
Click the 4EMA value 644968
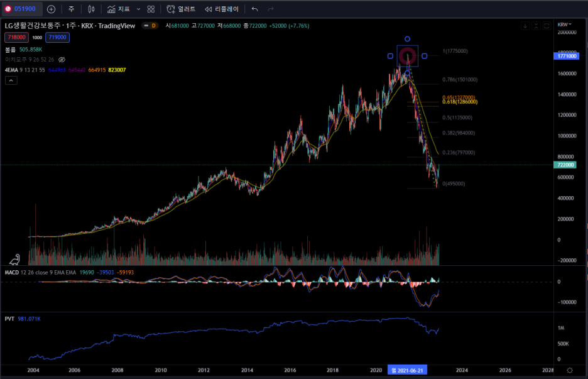pos(57,70)
